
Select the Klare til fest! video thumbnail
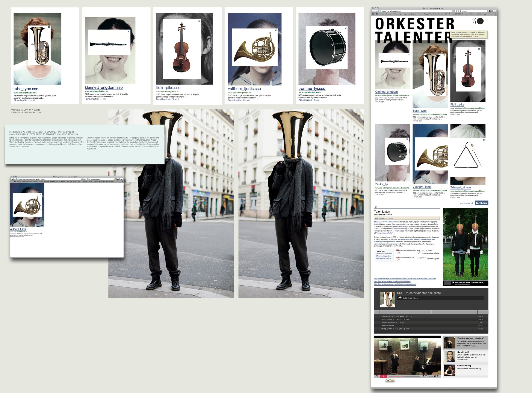[450, 357]
